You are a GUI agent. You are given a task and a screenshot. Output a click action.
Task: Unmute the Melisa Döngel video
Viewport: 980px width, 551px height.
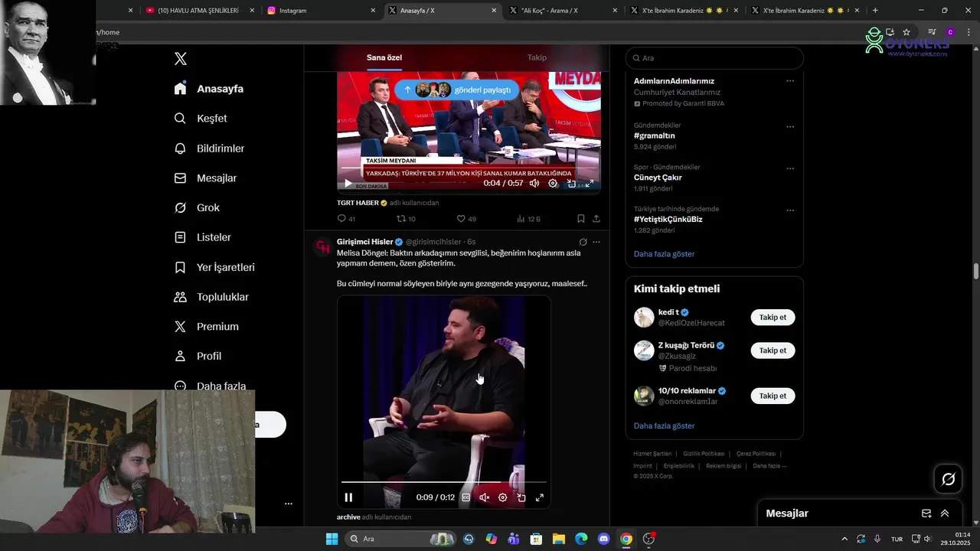coord(485,497)
